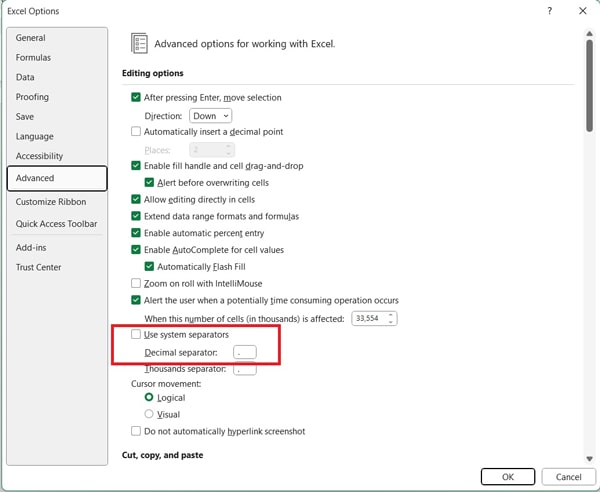The image size is (600, 492).
Task: Open the Formulas category
Action: click(x=33, y=58)
